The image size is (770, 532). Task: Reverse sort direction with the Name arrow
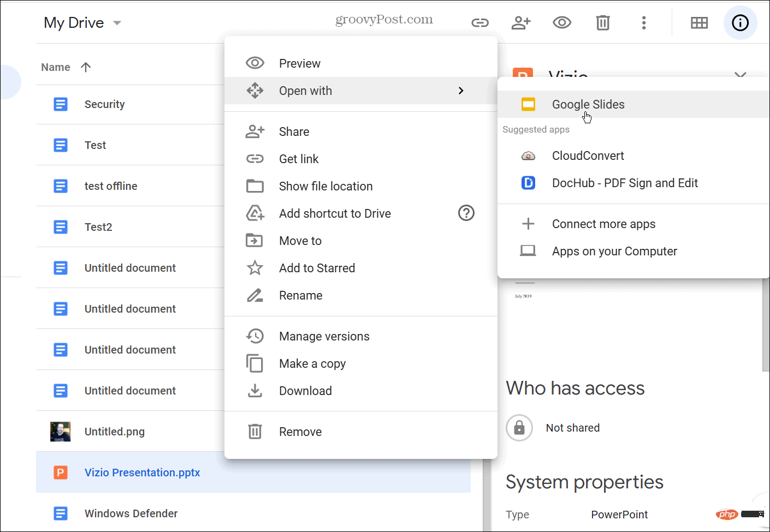click(86, 67)
